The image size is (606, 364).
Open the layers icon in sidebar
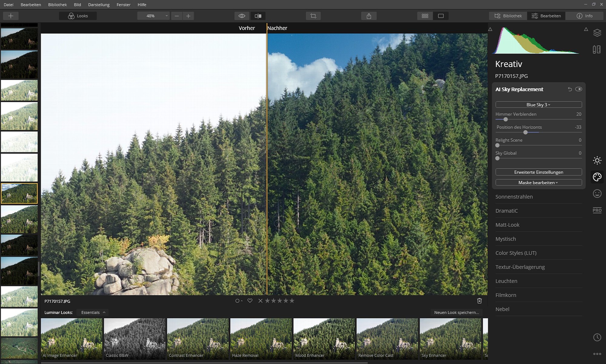coord(597,33)
